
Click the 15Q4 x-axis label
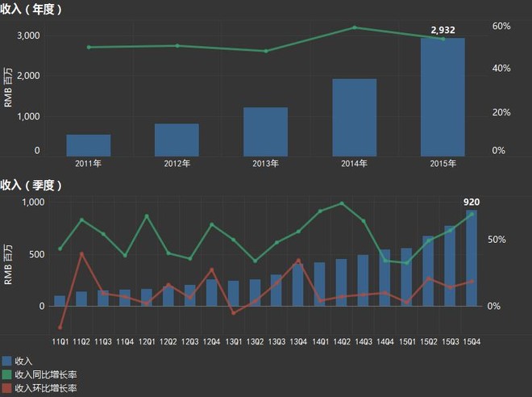tap(472, 341)
